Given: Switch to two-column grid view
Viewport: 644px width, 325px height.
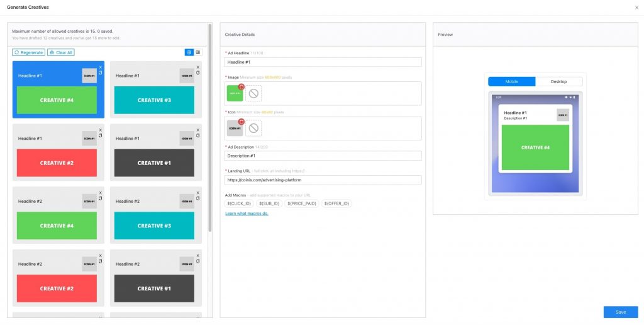Looking at the screenshot, I should (x=189, y=52).
